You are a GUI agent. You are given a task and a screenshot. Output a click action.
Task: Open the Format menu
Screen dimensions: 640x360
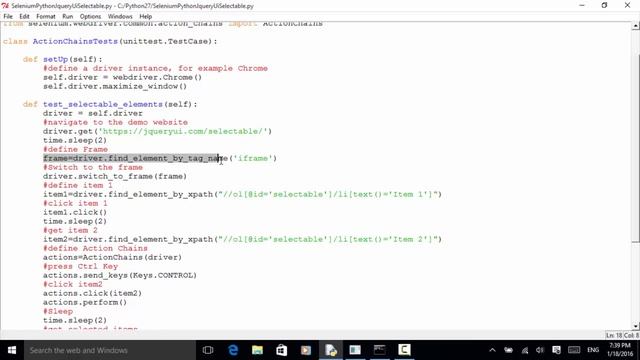click(x=46, y=16)
